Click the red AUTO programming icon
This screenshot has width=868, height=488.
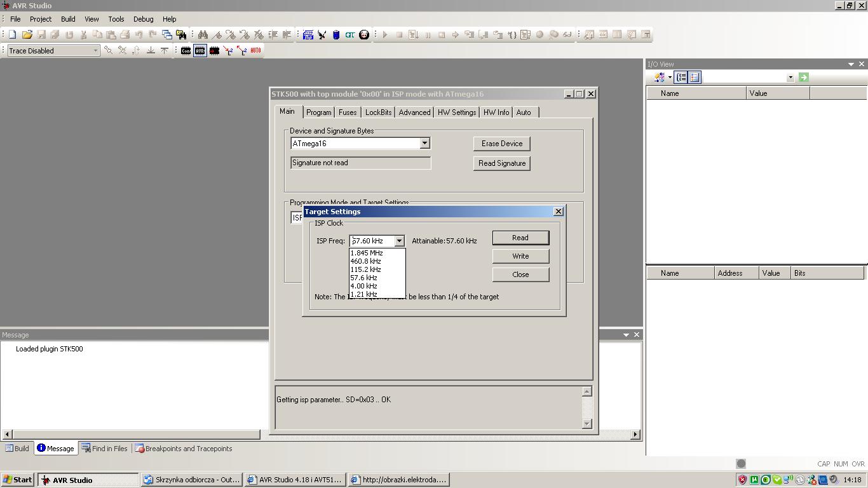[255, 50]
